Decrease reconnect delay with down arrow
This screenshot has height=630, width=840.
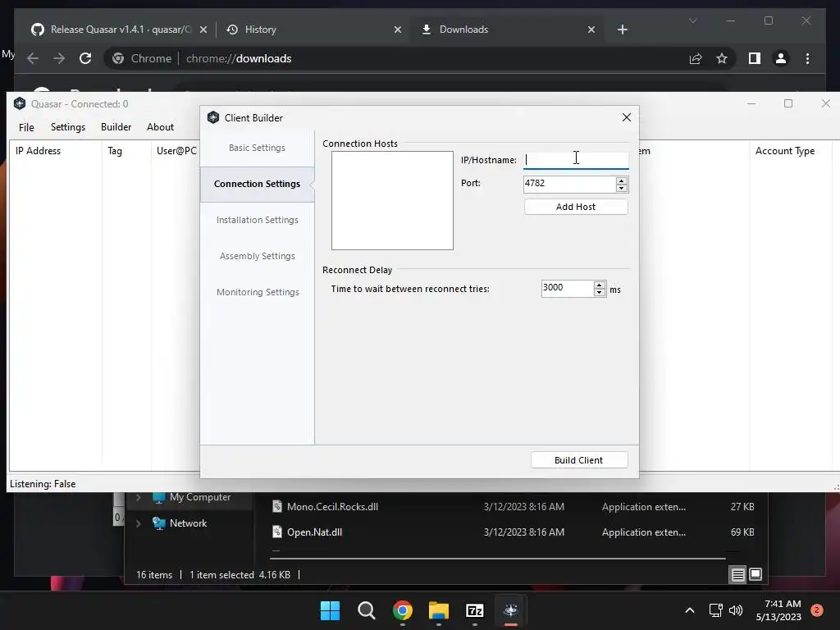coord(600,293)
